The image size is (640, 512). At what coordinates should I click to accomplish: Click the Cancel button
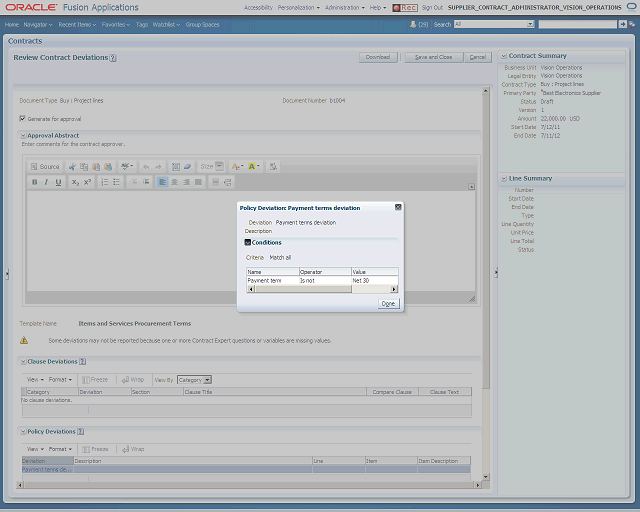(x=478, y=57)
